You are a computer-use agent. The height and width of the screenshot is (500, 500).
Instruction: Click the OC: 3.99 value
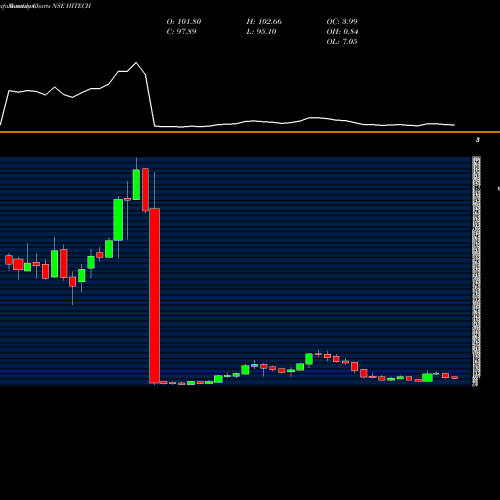pyautogui.click(x=342, y=22)
